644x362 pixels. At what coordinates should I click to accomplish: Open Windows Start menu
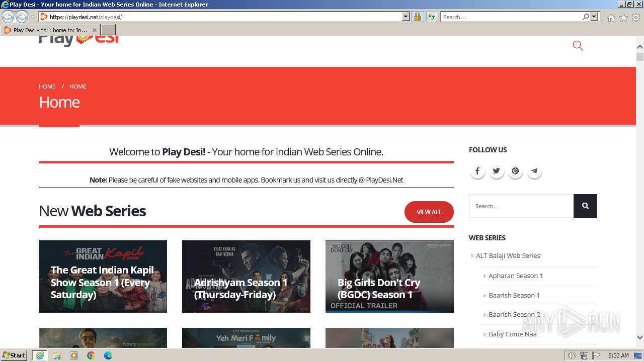pos(14,355)
